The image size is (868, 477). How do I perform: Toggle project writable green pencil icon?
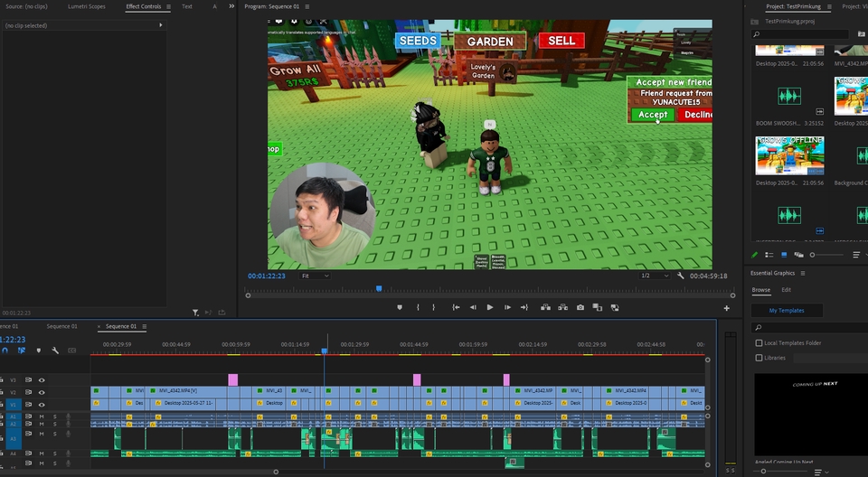coord(754,255)
